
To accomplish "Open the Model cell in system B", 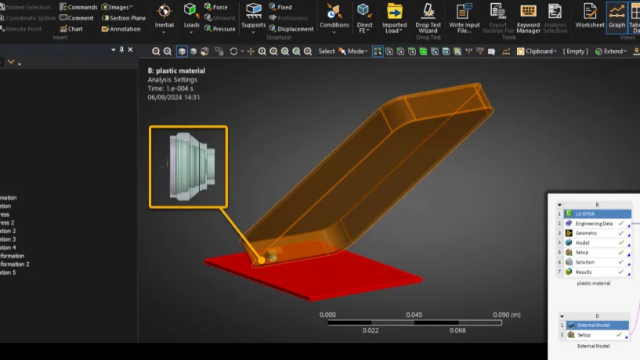I will (x=598, y=243).
